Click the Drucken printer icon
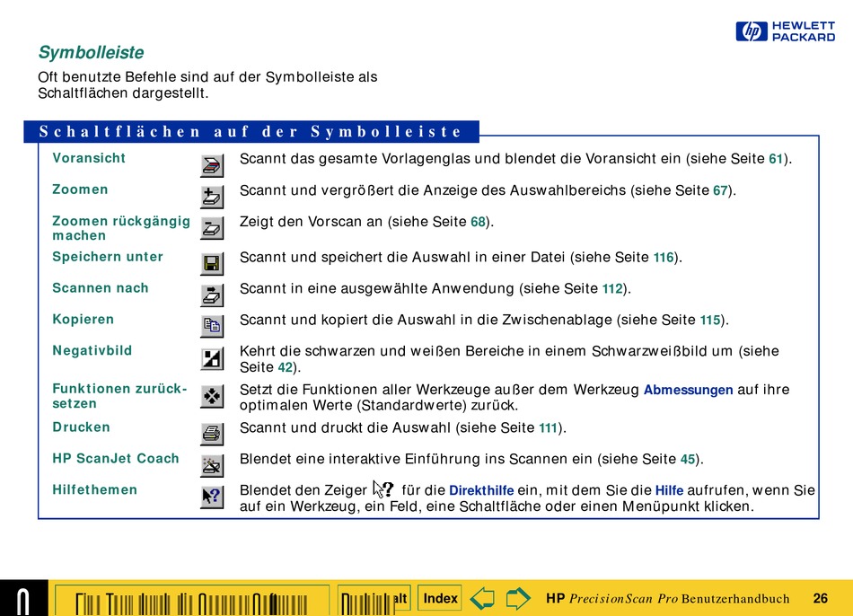Screen dimensions: 853x616 coord(212,435)
